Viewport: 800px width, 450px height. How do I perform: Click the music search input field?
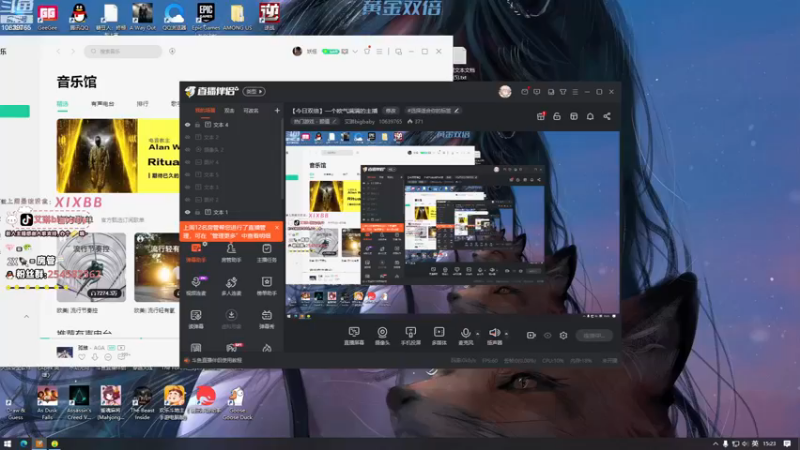point(123,51)
